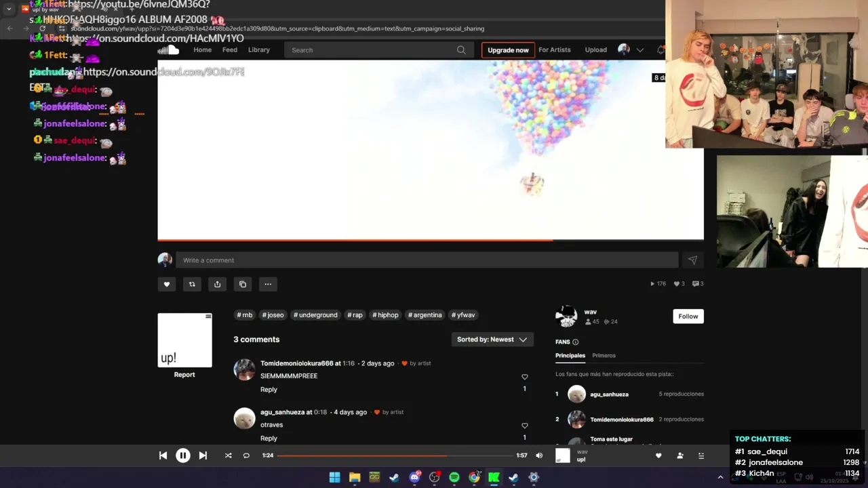Screen dimensions: 868x488
Task: Repost the track with repost icon
Action: (192, 284)
